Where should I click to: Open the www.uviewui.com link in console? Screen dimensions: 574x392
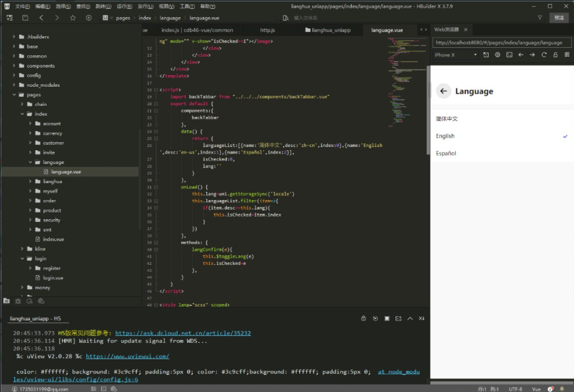pyautogui.click(x=127, y=356)
